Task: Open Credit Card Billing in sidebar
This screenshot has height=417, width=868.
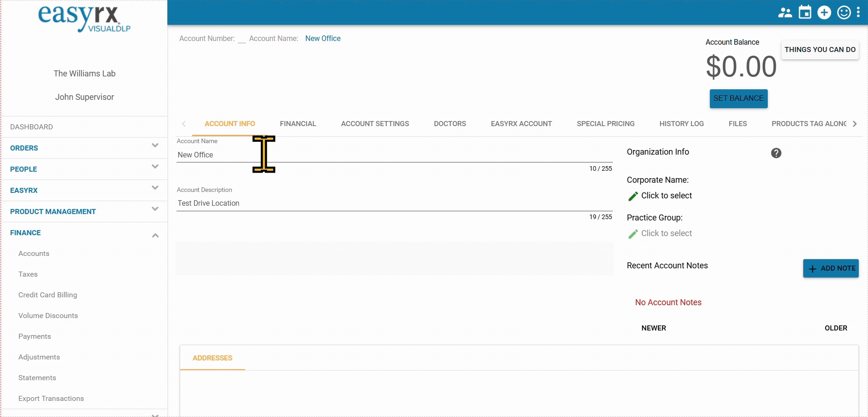Action: pos(48,295)
